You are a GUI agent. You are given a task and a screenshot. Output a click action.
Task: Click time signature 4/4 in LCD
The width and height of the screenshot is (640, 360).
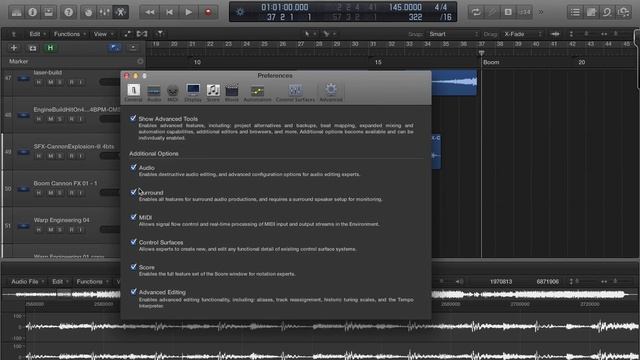point(441,7)
